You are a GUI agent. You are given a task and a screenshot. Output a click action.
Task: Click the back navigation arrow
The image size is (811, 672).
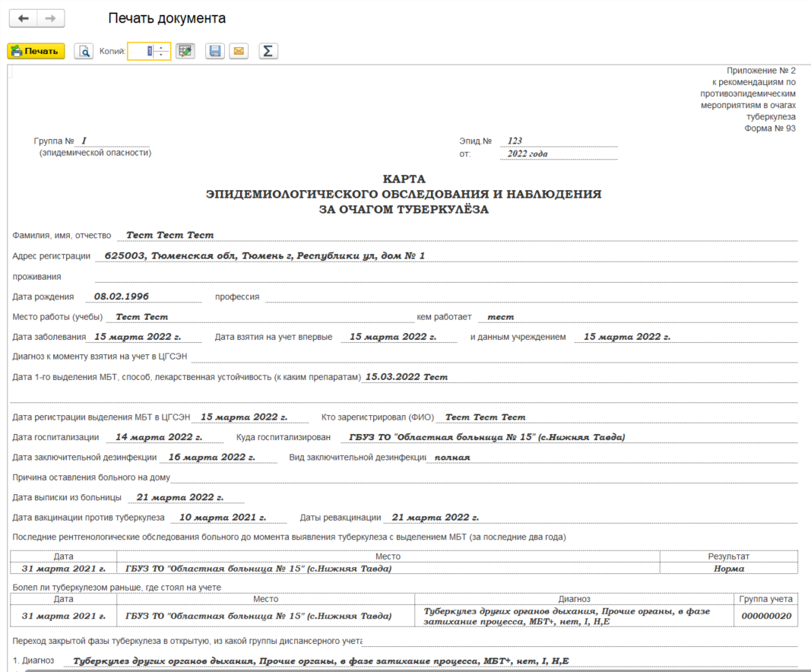click(x=23, y=18)
